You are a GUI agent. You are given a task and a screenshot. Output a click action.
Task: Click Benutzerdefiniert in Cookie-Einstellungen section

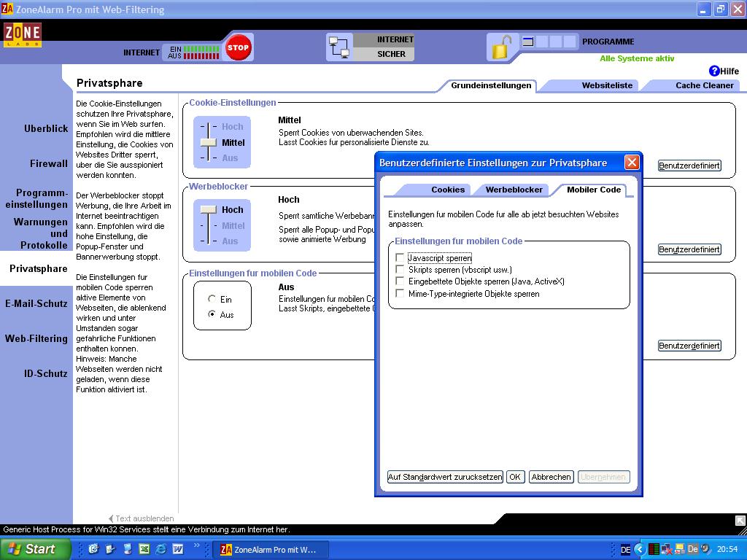click(689, 166)
